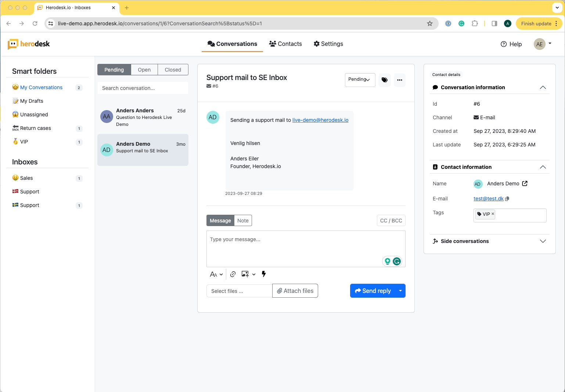Remove the VIP tag with x
The width and height of the screenshot is (565, 392).
pyautogui.click(x=493, y=214)
